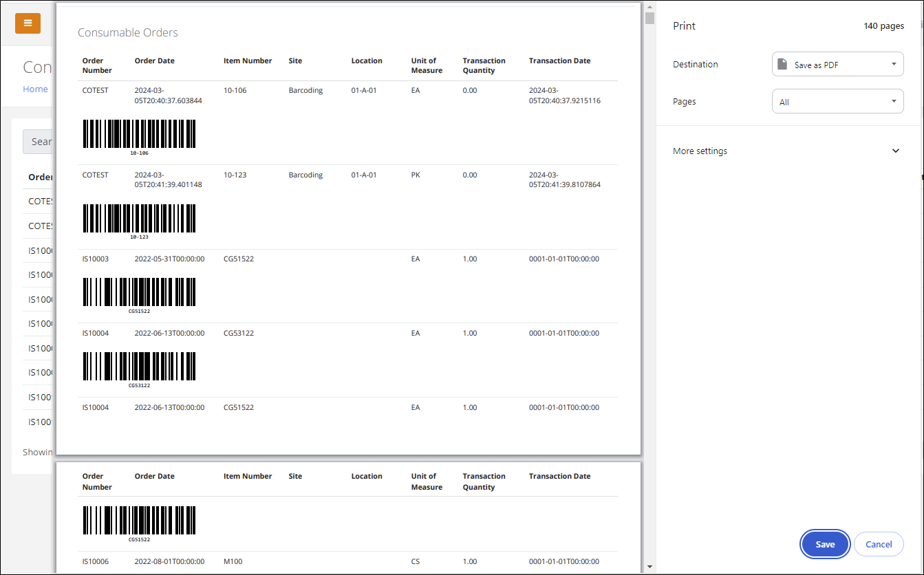Image resolution: width=924 pixels, height=575 pixels.
Task: Follow the Home breadcrumb link
Action: point(35,89)
